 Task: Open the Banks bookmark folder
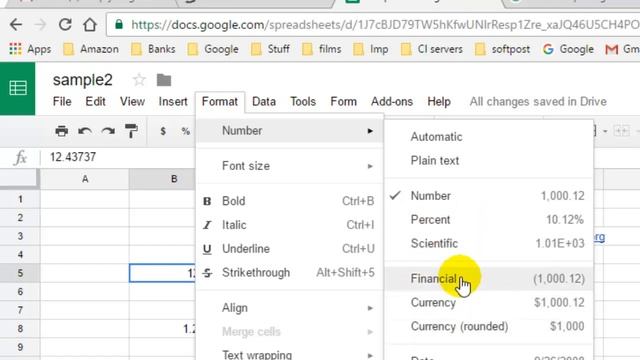153,49
